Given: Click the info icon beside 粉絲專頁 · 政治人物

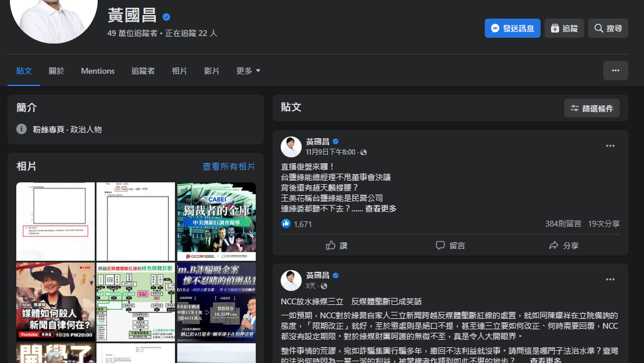Looking at the screenshot, I should (22, 129).
